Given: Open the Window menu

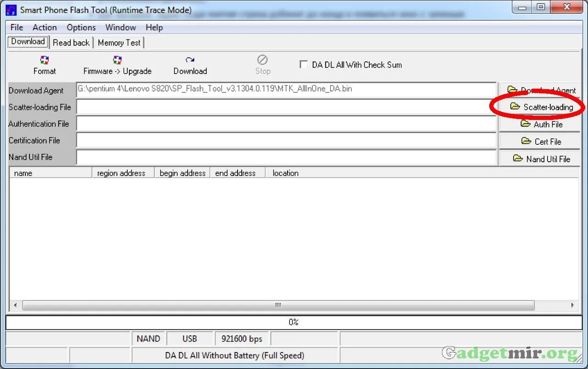Looking at the screenshot, I should [x=121, y=28].
